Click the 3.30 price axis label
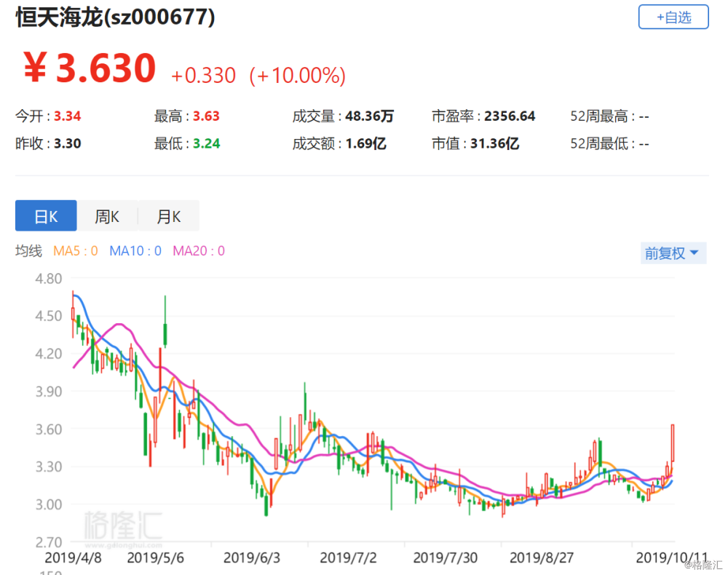This screenshot has width=728, height=575. coord(49,467)
